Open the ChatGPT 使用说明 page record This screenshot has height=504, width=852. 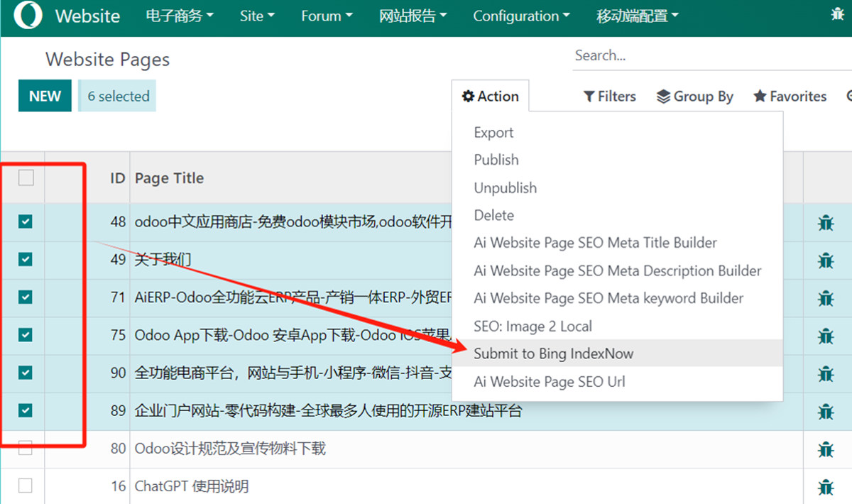click(192, 486)
